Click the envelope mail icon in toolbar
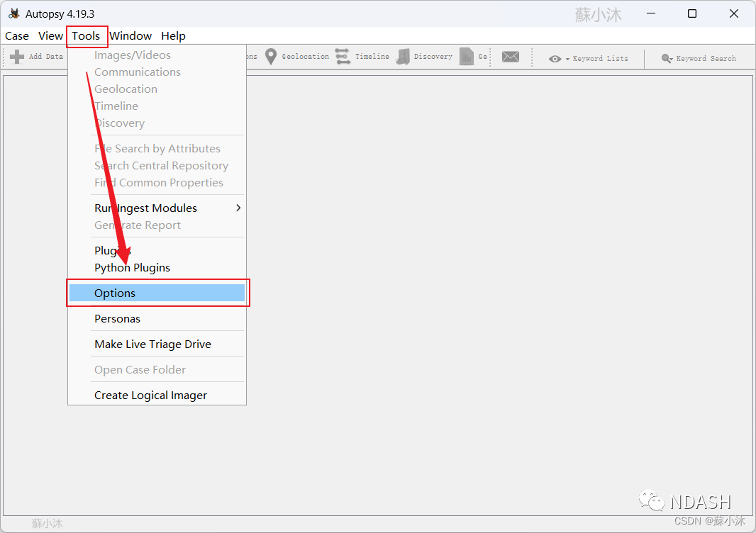 point(510,57)
